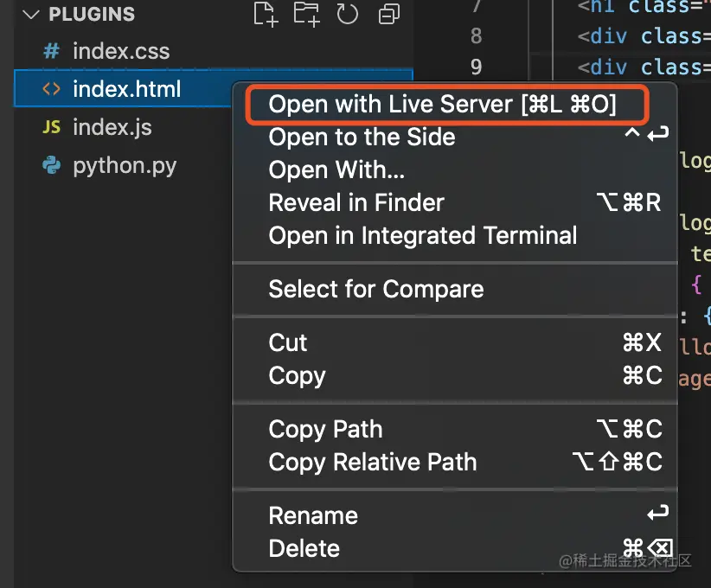711x588 pixels.
Task: Click Cut in the context menu
Action: pyautogui.click(x=288, y=342)
